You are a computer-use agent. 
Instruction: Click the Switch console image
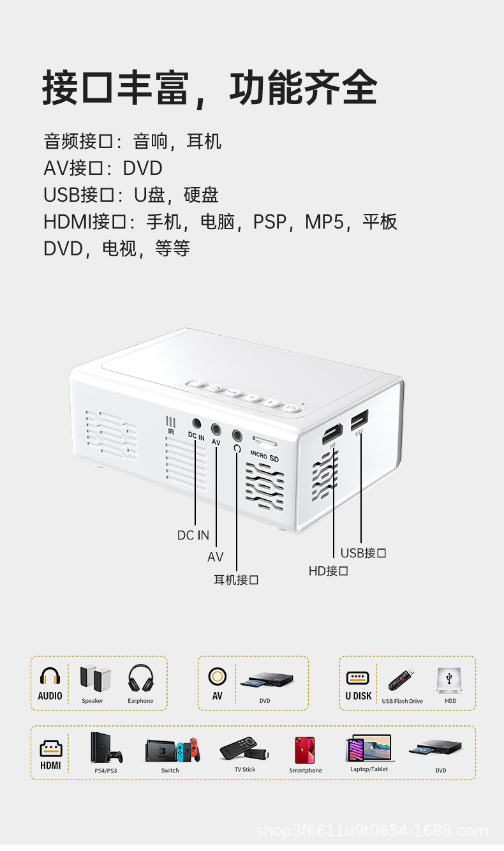pyautogui.click(x=172, y=750)
